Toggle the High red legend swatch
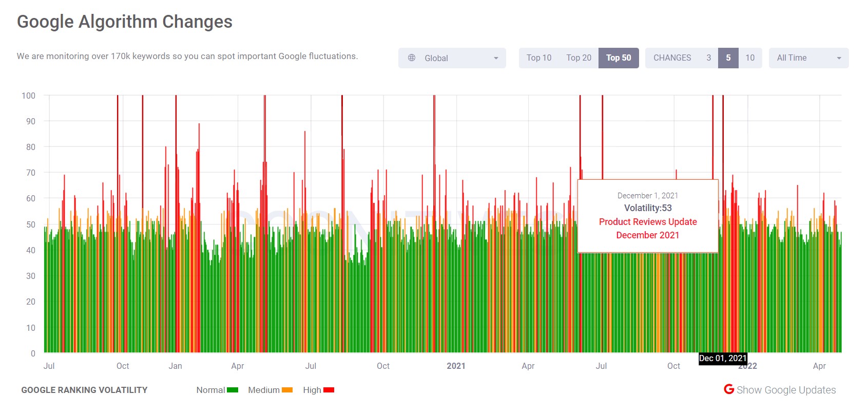The width and height of the screenshot is (868, 413). 329,390
